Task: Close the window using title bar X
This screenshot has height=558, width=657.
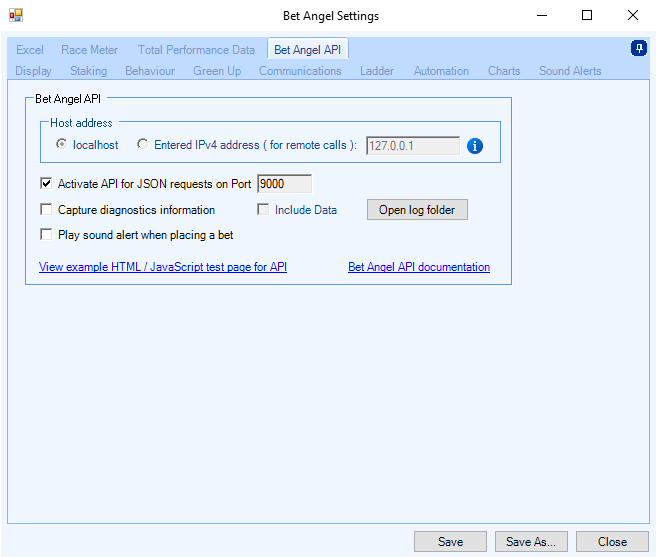Action: tap(633, 16)
